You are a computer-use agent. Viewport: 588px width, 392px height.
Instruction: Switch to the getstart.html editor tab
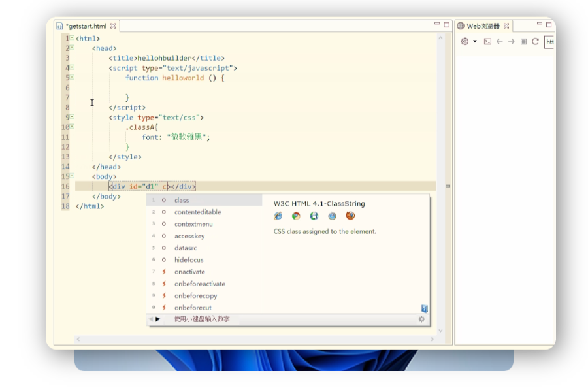click(x=86, y=26)
